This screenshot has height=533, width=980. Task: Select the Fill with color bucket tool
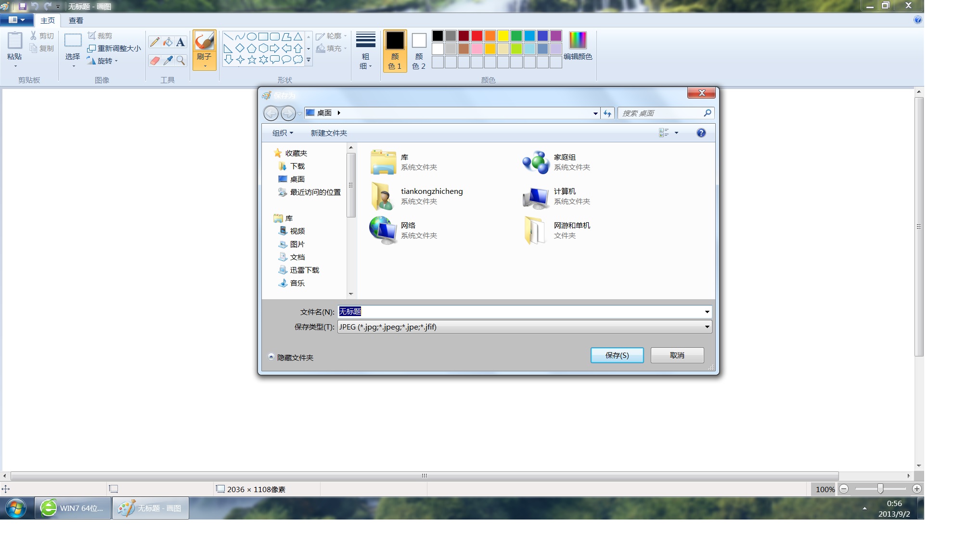[x=168, y=42]
